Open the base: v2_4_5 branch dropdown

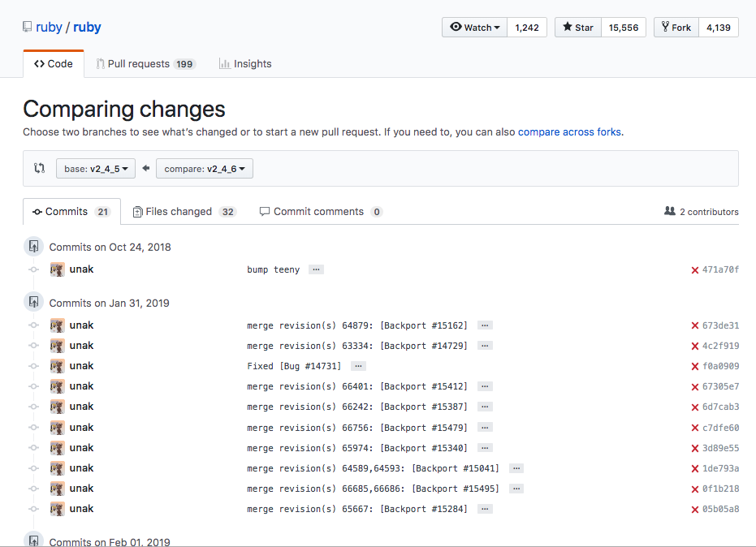point(96,169)
